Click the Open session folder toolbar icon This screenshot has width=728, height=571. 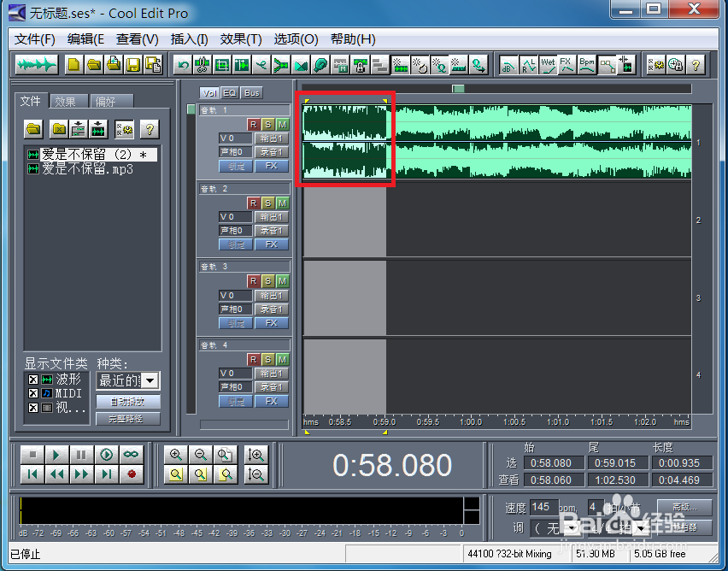pyautogui.click(x=94, y=65)
